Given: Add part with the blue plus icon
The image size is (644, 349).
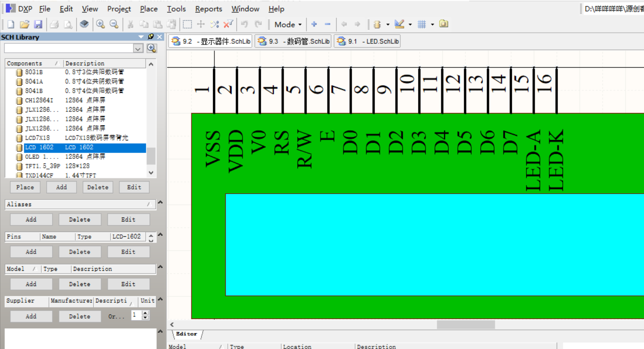Looking at the screenshot, I should pos(314,24).
